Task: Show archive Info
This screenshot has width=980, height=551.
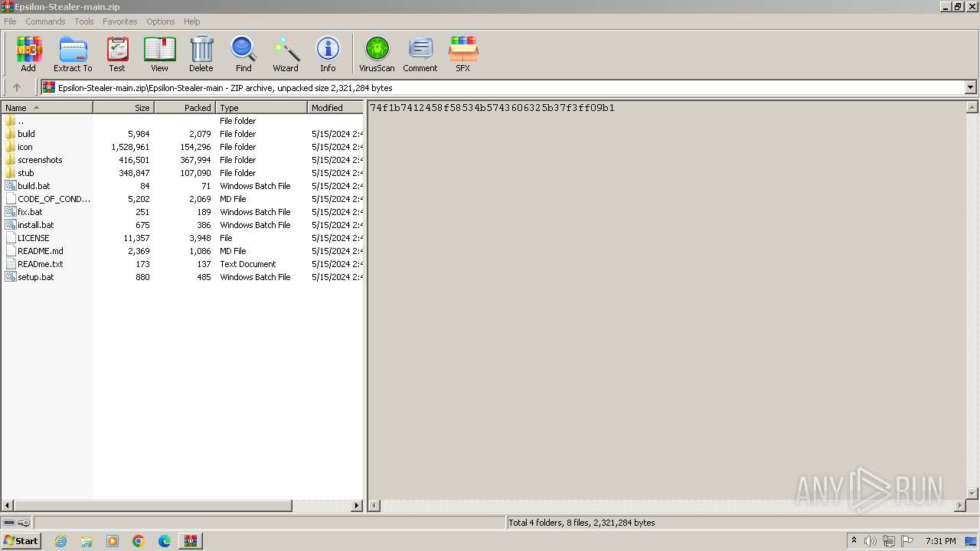Action: pyautogui.click(x=328, y=54)
